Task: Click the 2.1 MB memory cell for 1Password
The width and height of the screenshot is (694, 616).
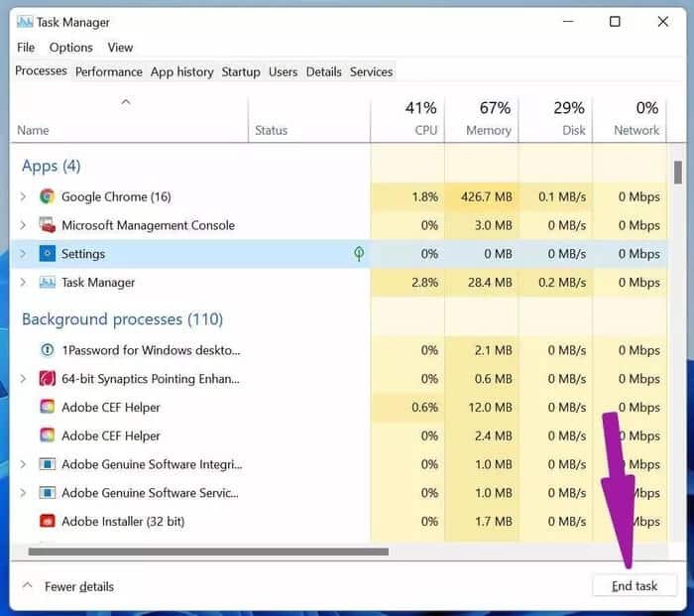Action: coord(481,350)
